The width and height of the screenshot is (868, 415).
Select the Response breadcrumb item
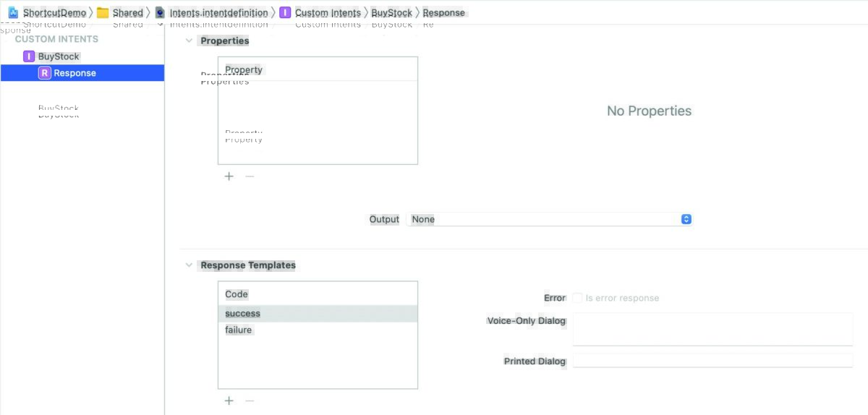[x=444, y=12]
